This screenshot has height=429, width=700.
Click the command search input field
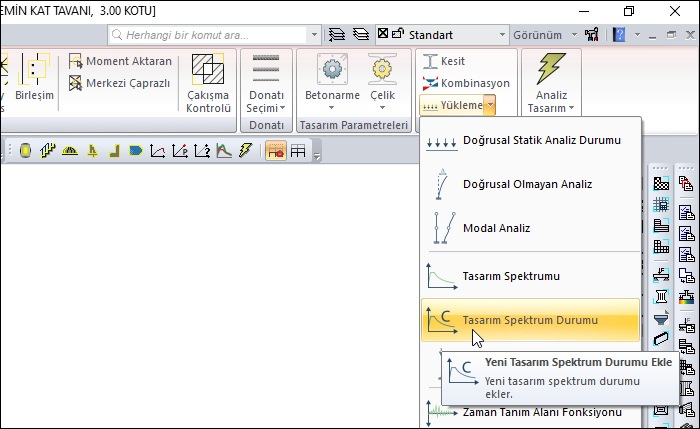(215, 34)
